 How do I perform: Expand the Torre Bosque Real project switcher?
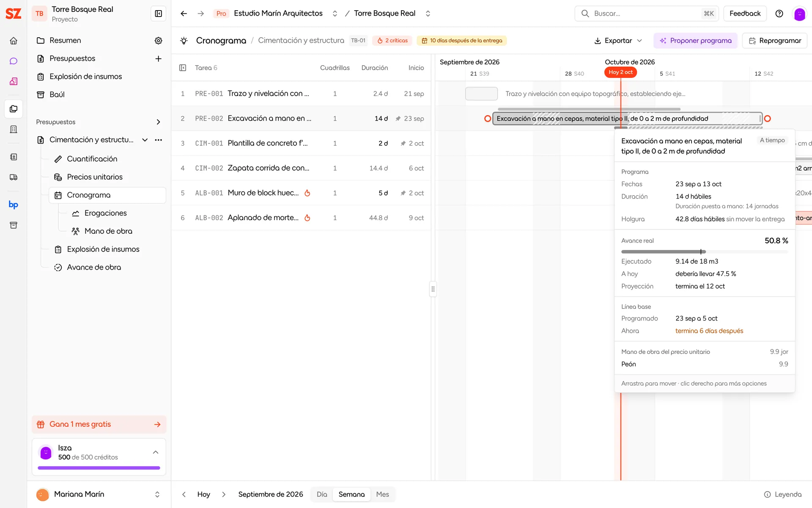click(x=428, y=14)
